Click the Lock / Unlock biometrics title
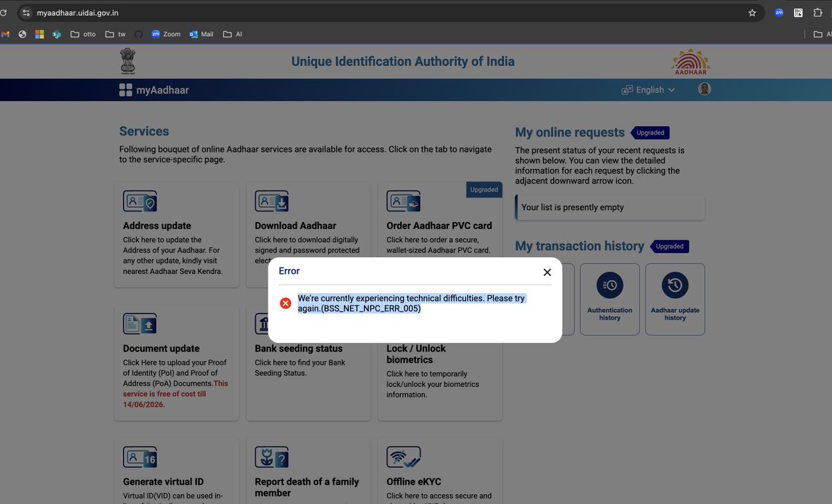This screenshot has height=504, width=832. point(416,354)
